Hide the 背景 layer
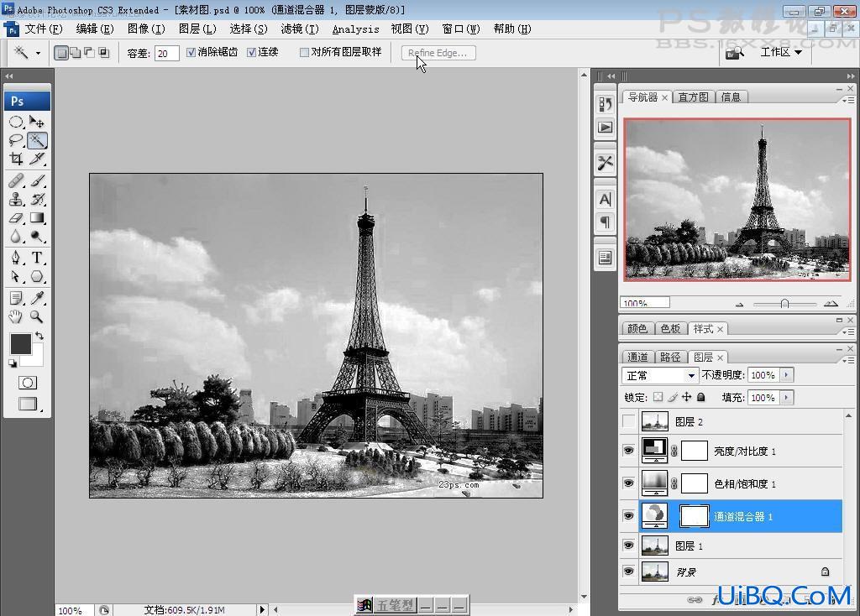Image resolution: width=860 pixels, height=616 pixels. point(628,572)
